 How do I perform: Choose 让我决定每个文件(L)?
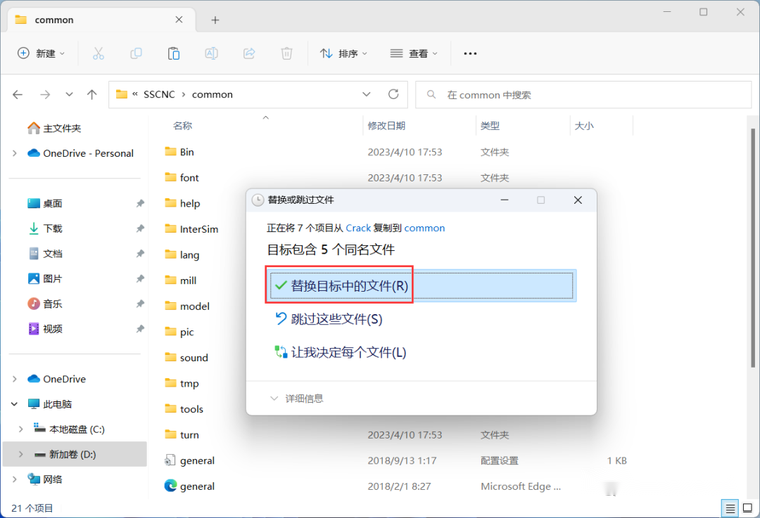340,352
